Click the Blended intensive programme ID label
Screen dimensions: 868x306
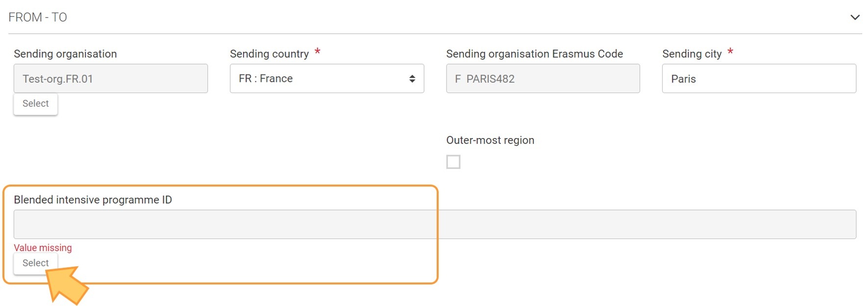coord(93,200)
